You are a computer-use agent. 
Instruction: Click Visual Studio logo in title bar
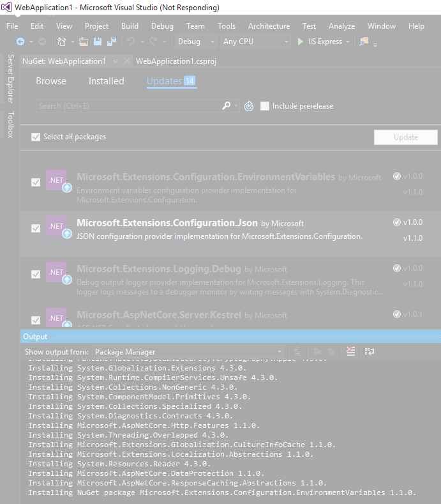(x=6, y=7)
